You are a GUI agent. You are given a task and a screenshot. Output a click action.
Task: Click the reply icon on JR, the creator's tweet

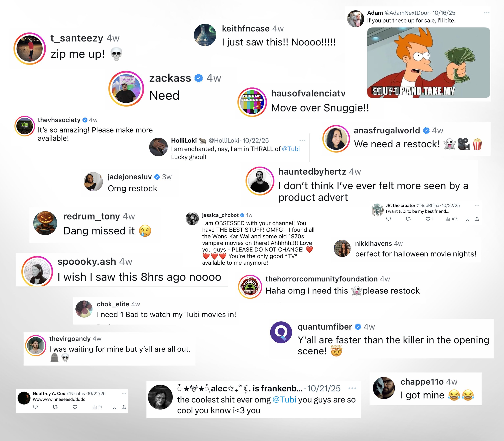coord(388,219)
